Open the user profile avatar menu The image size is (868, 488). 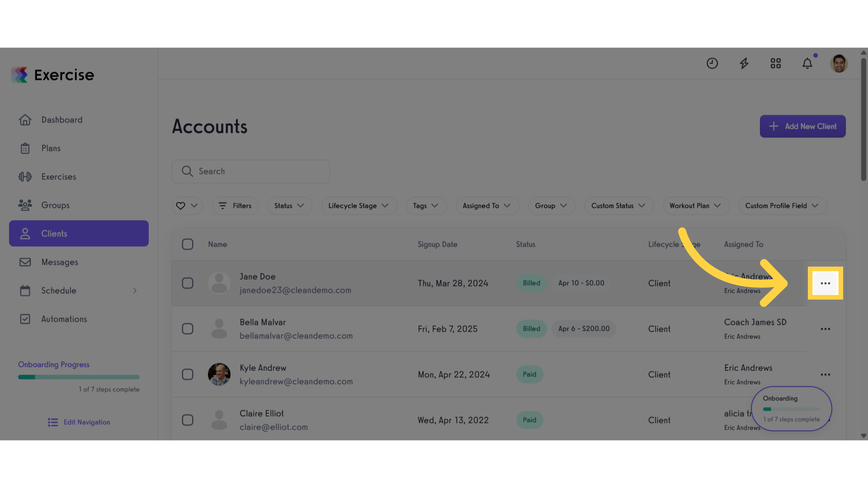[x=839, y=63]
